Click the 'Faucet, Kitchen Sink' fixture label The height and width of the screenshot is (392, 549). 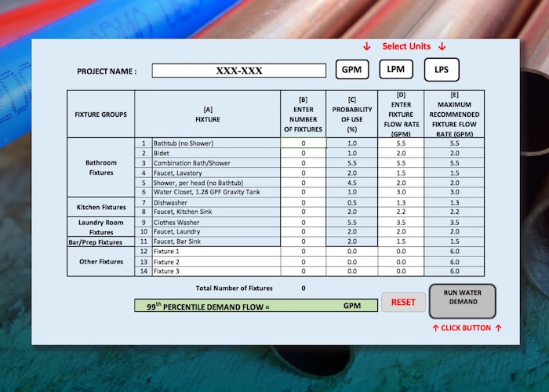pyautogui.click(x=183, y=212)
